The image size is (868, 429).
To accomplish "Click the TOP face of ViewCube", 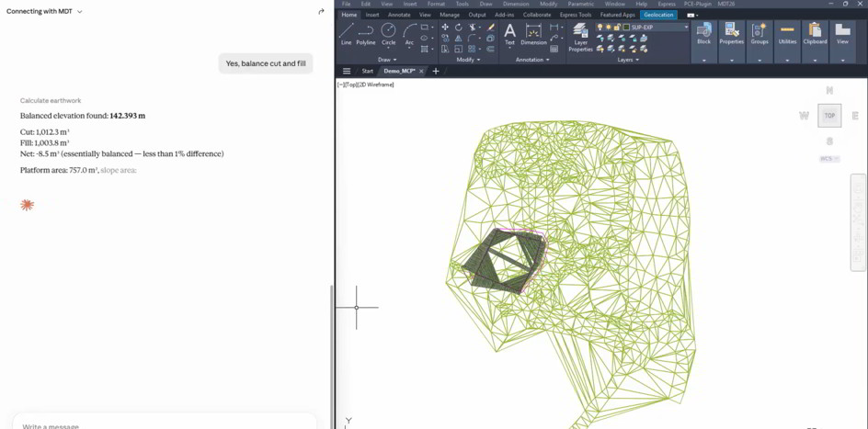I will pos(829,116).
